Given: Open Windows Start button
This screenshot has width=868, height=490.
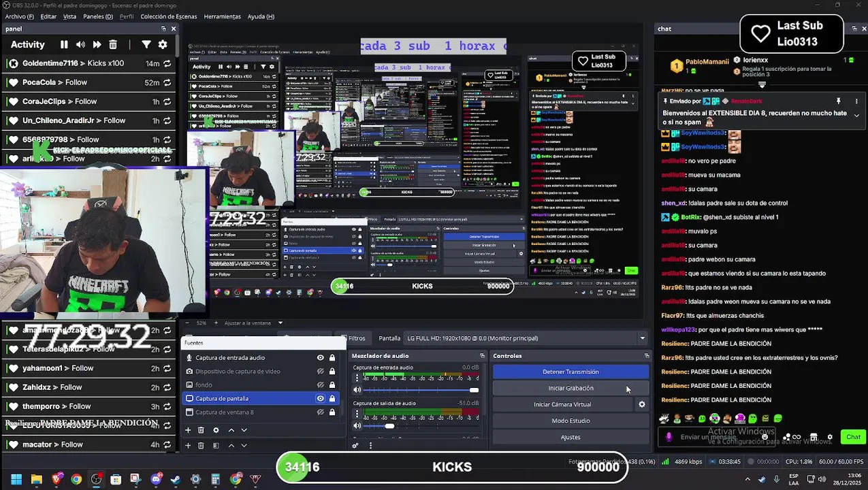Looking at the screenshot, I should pos(16,479).
